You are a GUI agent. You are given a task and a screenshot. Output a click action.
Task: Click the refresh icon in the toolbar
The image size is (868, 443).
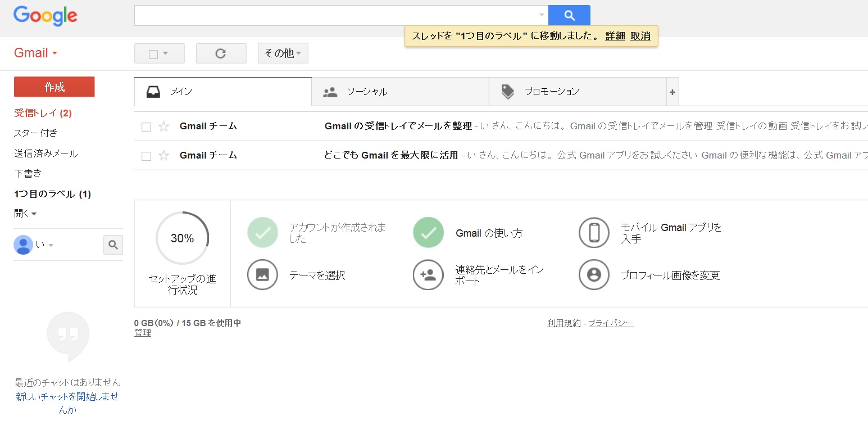click(221, 53)
